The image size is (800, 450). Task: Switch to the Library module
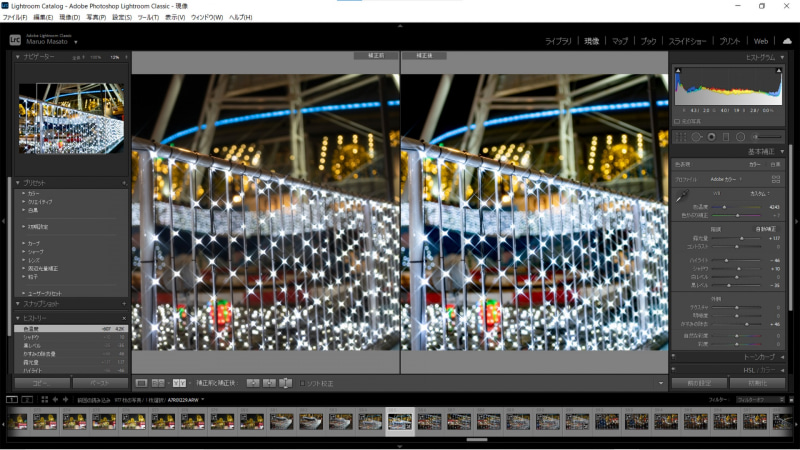pos(558,41)
